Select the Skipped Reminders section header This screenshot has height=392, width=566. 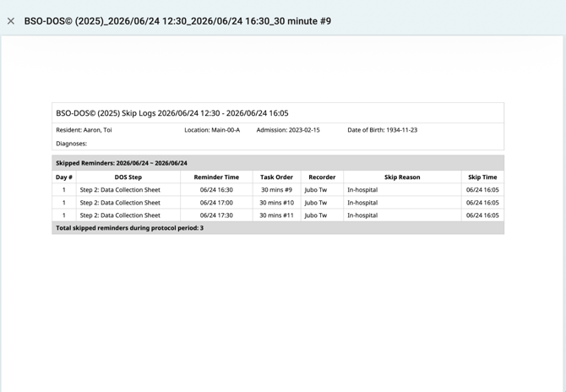tap(278, 163)
